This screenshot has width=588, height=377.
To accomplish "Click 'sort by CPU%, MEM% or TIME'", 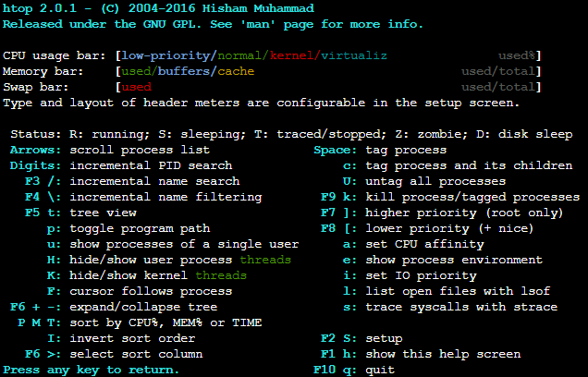I will tap(165, 323).
